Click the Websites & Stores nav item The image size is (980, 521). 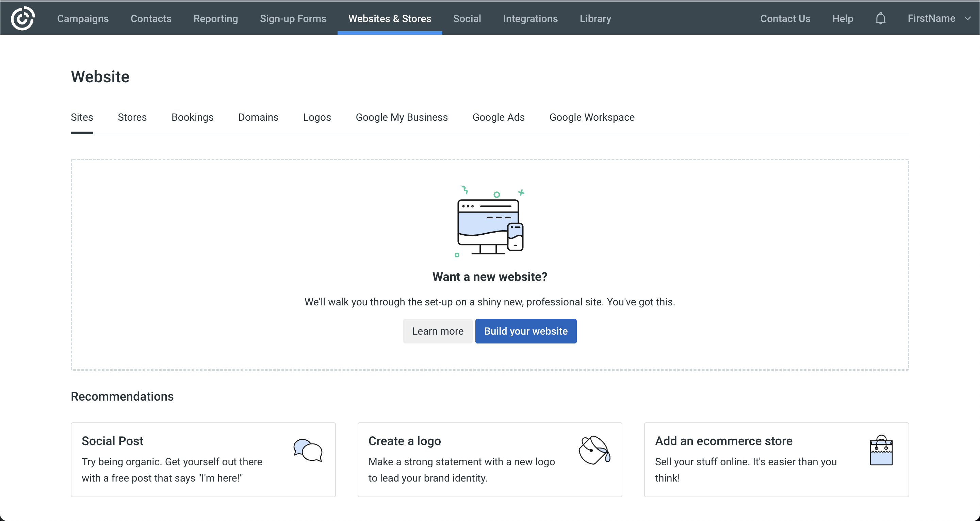pyautogui.click(x=390, y=18)
